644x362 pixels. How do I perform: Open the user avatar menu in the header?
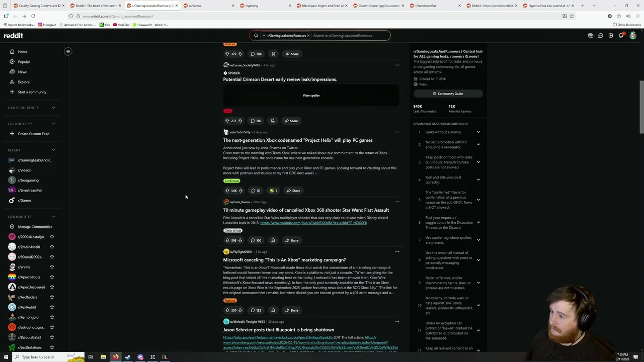[633, 36]
